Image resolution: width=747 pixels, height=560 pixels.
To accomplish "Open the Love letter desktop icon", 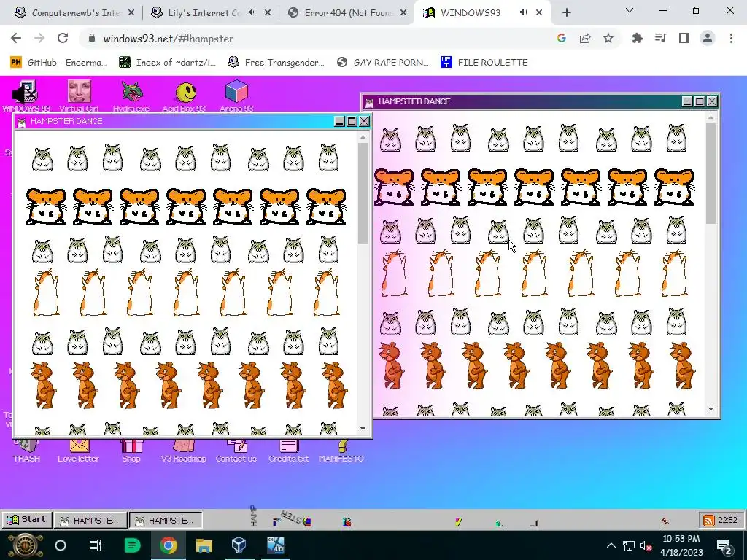I will (x=79, y=451).
